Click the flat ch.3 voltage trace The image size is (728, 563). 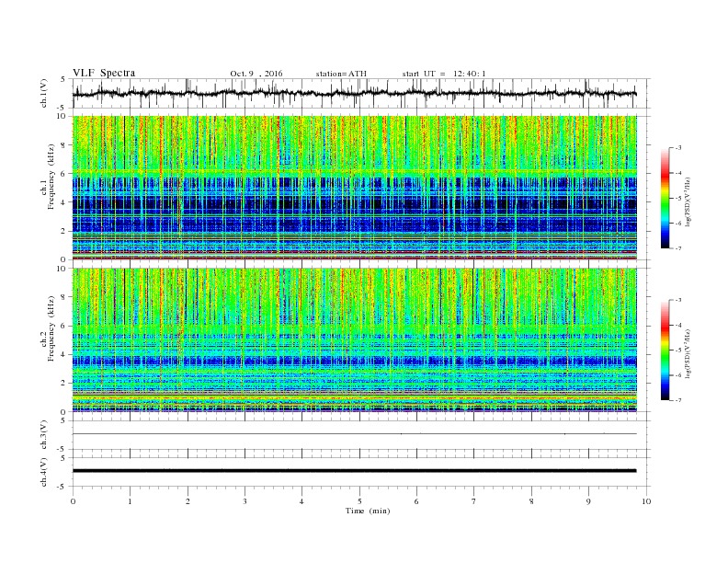point(354,434)
